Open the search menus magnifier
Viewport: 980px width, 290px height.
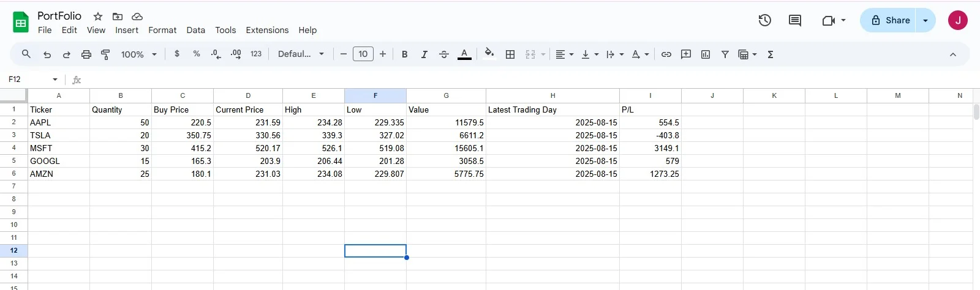point(26,54)
